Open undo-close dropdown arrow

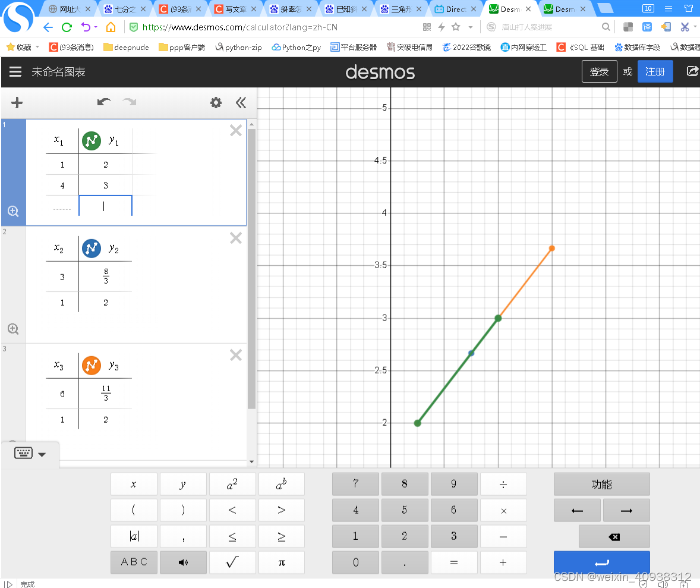click(96, 27)
